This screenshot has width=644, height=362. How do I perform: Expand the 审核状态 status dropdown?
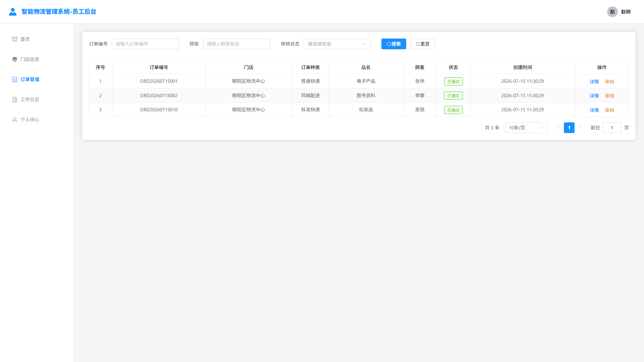point(337,44)
